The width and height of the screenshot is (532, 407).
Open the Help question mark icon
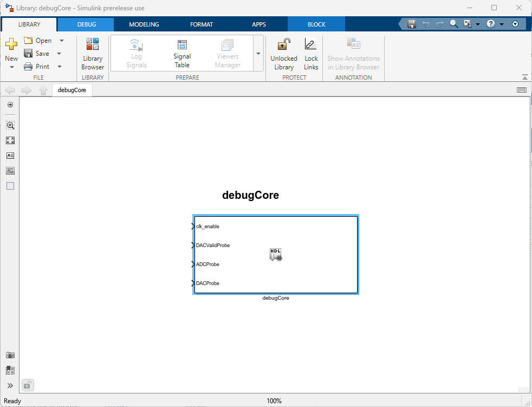[491, 24]
